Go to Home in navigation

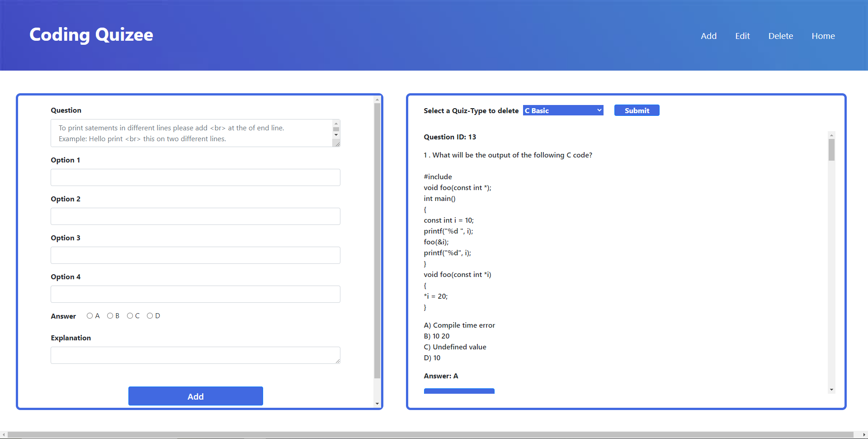pos(823,36)
